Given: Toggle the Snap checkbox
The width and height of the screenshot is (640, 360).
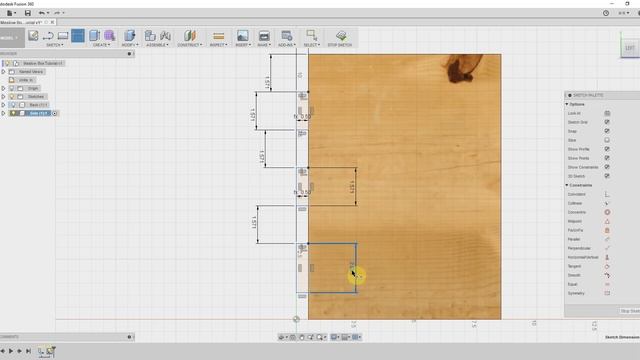Looking at the screenshot, I should tap(607, 131).
